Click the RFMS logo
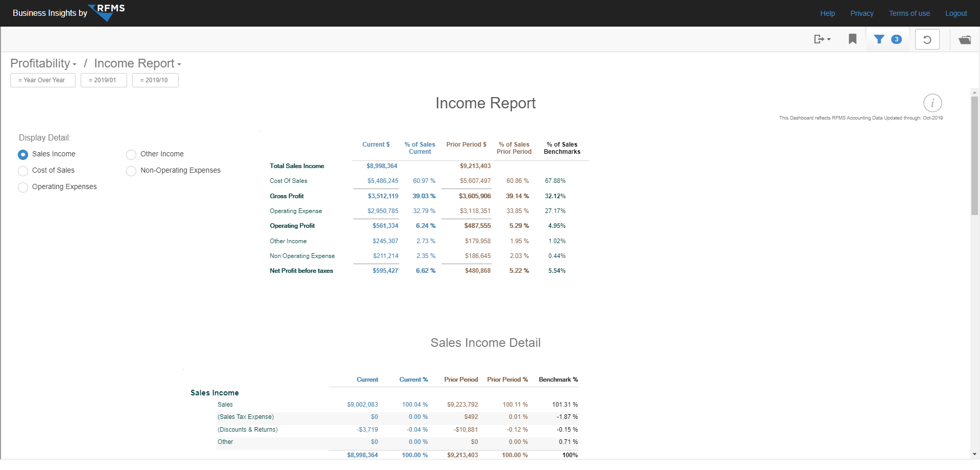The height and width of the screenshot is (470, 980). pos(108,12)
